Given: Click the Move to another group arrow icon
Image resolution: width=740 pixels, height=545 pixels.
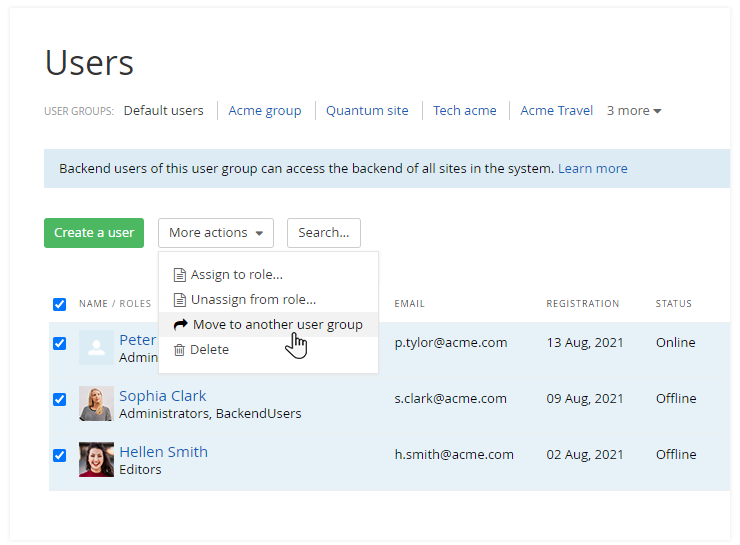Looking at the screenshot, I should coord(180,325).
